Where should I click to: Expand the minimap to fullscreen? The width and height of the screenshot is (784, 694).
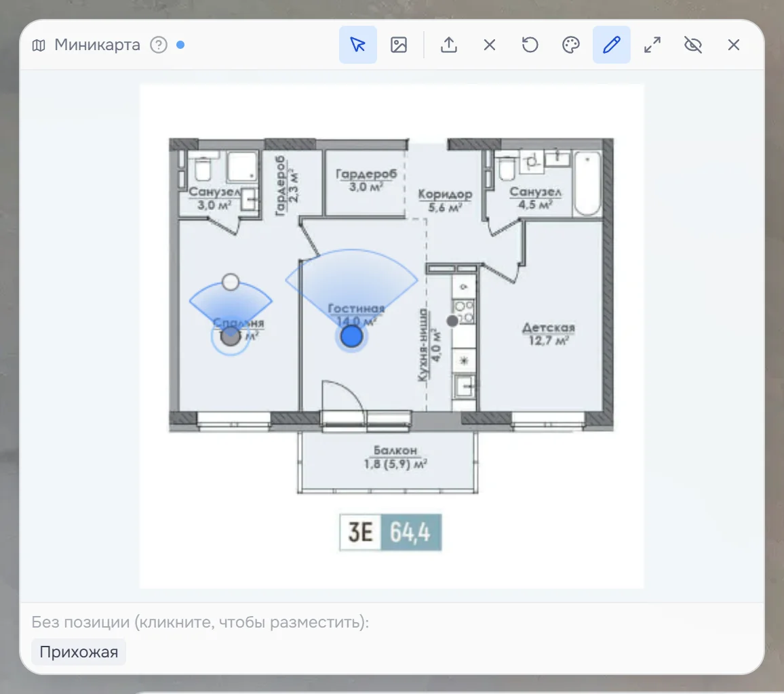652,45
